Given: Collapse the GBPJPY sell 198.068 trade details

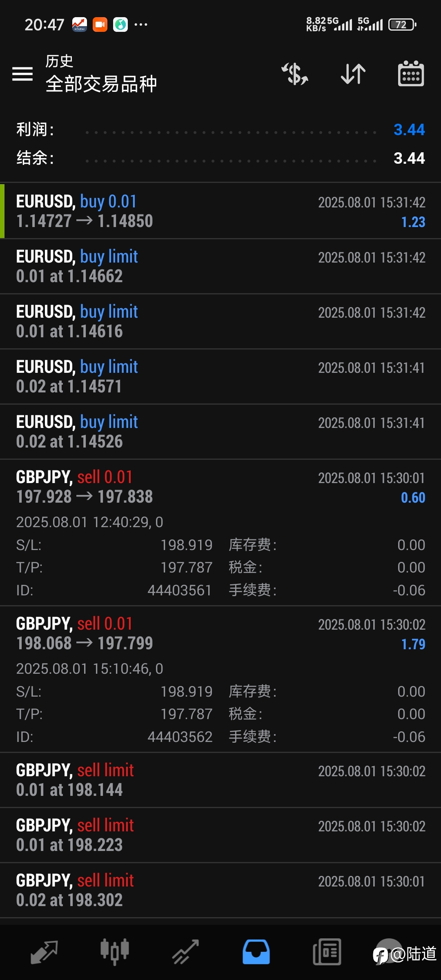Looking at the screenshot, I should coord(220,634).
